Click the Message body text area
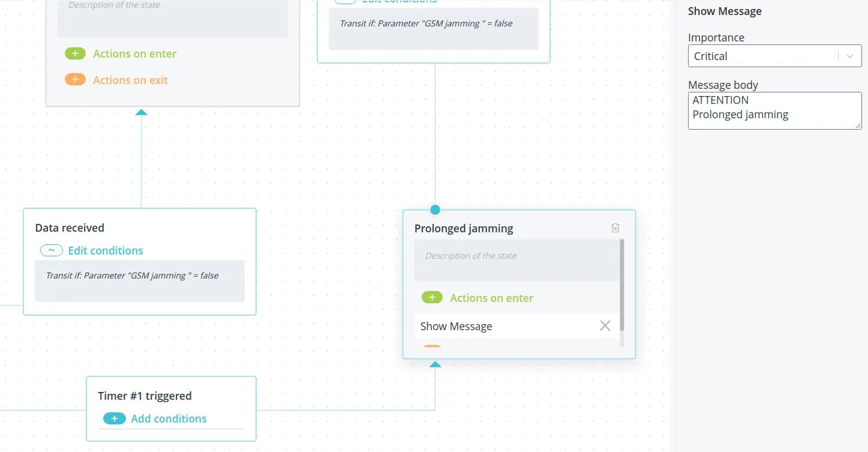This screenshot has width=868, height=452. (x=774, y=110)
